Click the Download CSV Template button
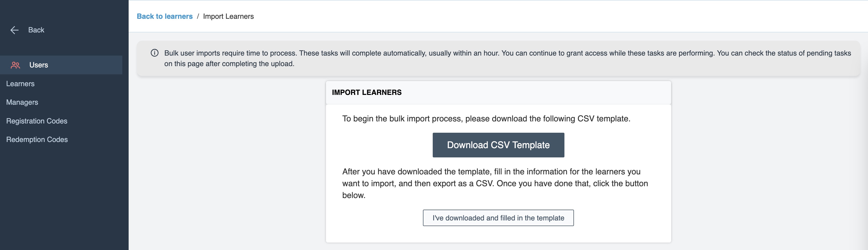 (x=498, y=145)
